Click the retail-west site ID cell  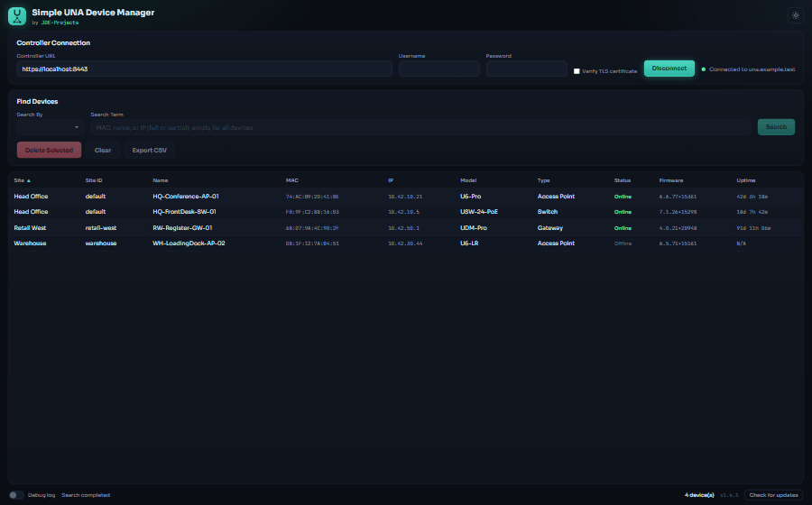tap(101, 227)
